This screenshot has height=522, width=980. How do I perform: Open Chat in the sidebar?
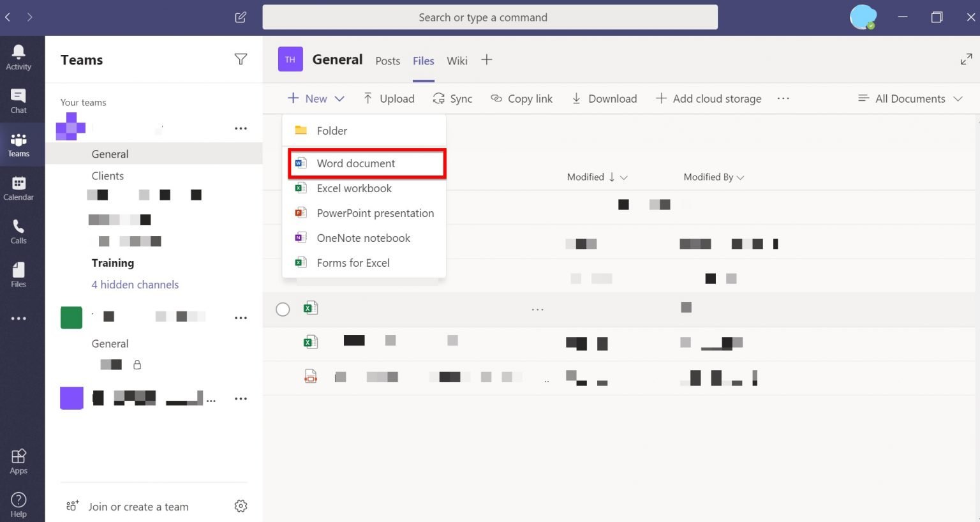[19, 101]
